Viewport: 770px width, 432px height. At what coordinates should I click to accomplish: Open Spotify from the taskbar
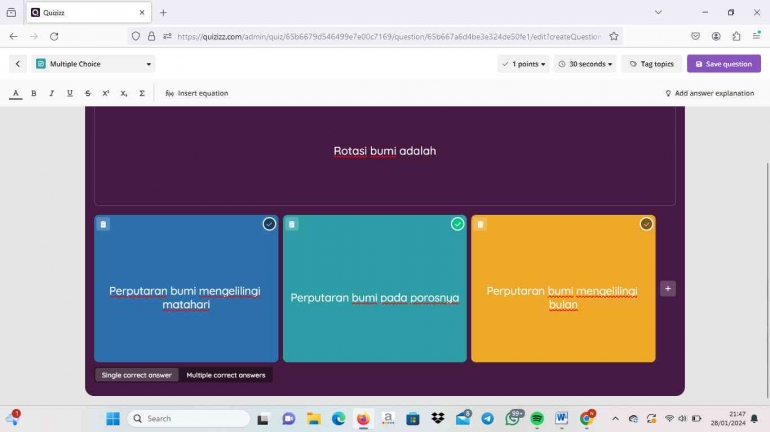537,419
